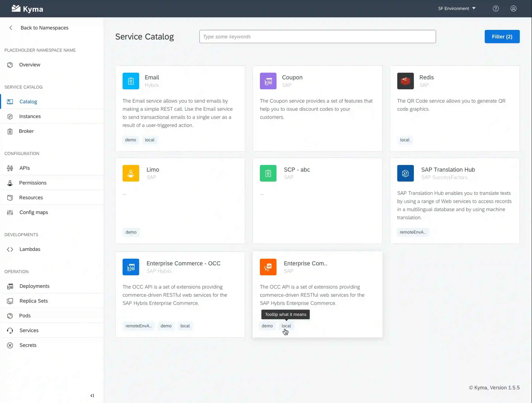
Task: Open the Instances menu item
Action: coord(30,116)
